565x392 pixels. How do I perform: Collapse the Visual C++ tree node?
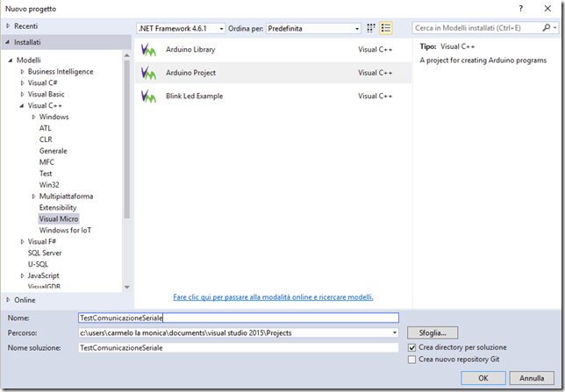tap(22, 106)
